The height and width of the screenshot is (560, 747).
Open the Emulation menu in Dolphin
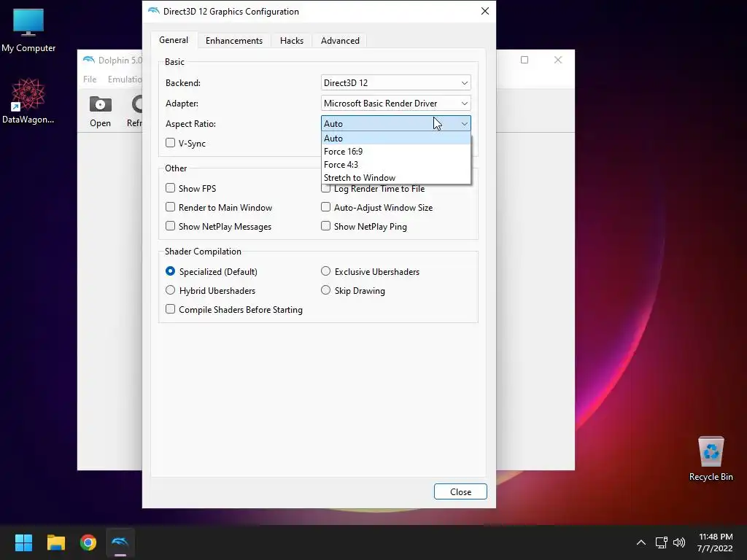(x=125, y=79)
